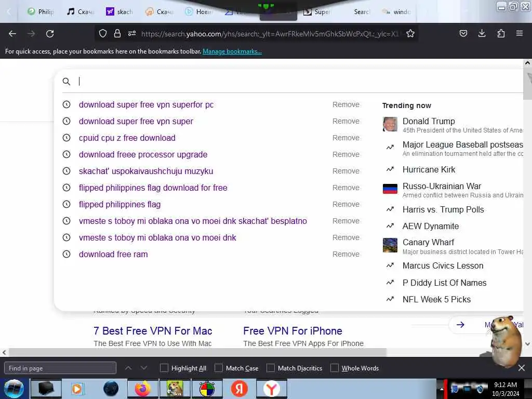Click clock icon beside 'cpuid cpu z free download'
This screenshot has width=532, height=399.
click(66, 138)
